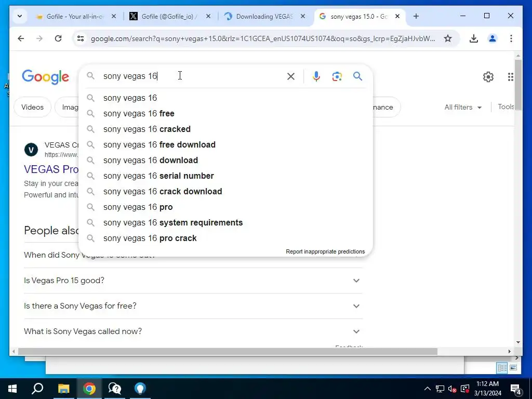Select suggestion 'sony vegas 16 pro'

(x=225, y=207)
